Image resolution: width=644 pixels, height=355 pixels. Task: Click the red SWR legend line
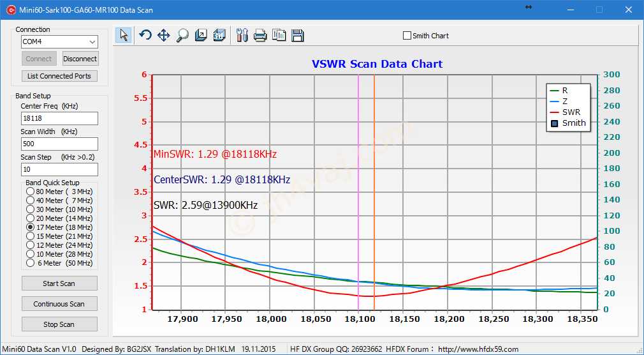click(x=554, y=112)
